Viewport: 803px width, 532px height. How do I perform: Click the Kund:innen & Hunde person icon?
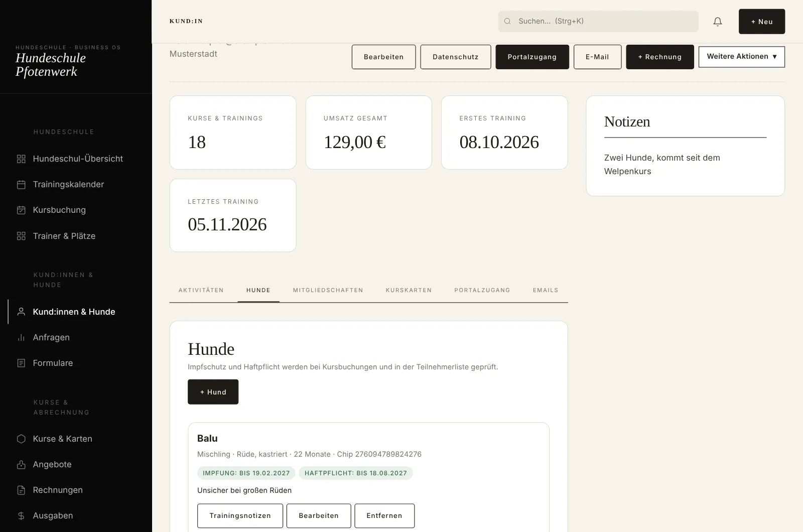tap(21, 312)
